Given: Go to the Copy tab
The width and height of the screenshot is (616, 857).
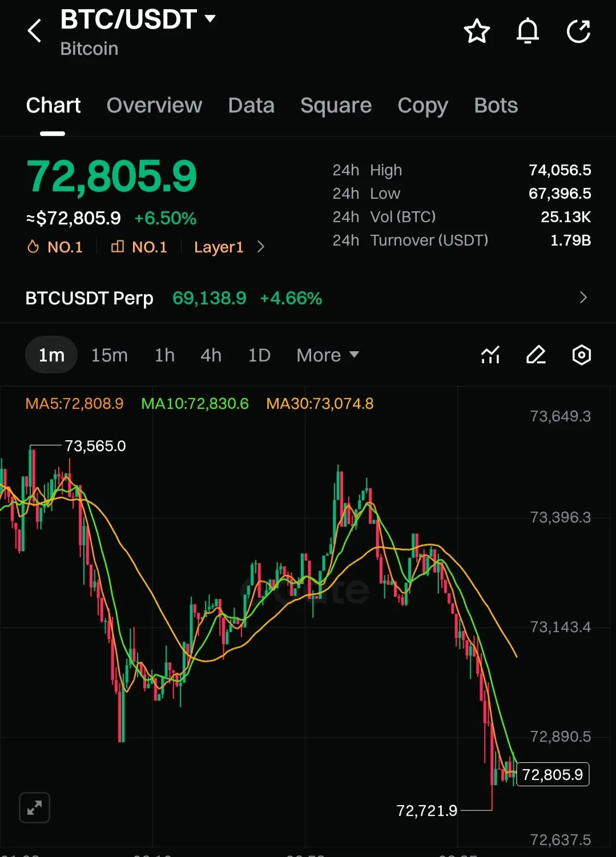Looking at the screenshot, I should [x=422, y=106].
